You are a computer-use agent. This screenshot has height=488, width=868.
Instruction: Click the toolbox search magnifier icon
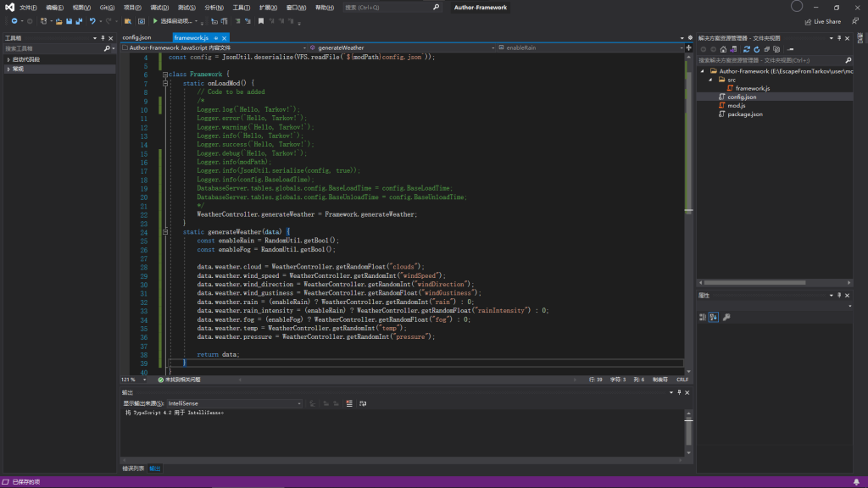tap(107, 48)
